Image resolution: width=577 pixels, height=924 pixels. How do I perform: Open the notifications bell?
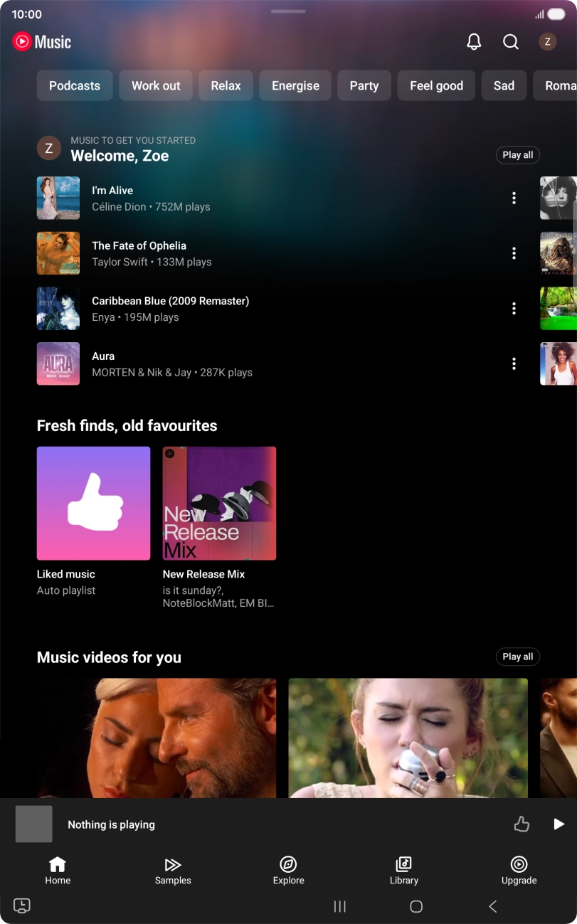point(474,42)
